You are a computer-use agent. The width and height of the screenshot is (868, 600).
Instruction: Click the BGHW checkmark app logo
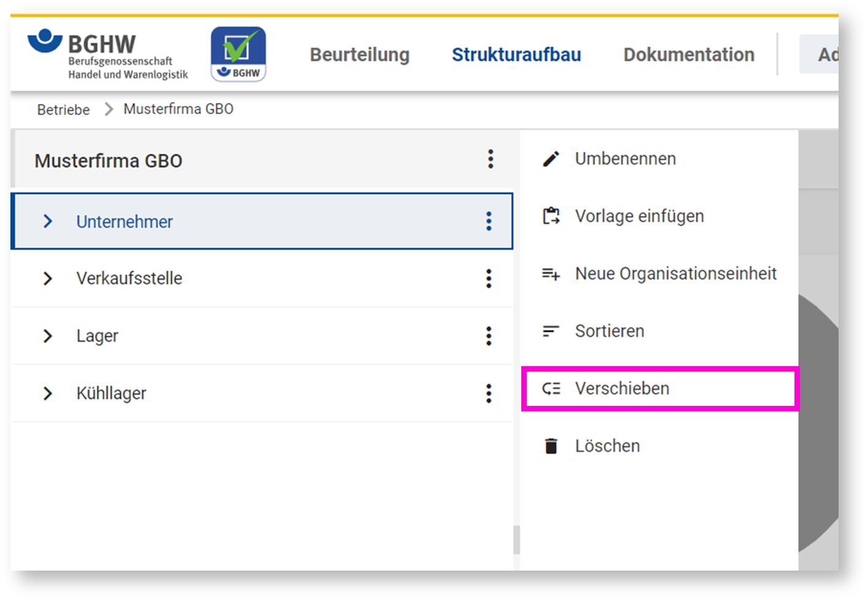(x=238, y=54)
